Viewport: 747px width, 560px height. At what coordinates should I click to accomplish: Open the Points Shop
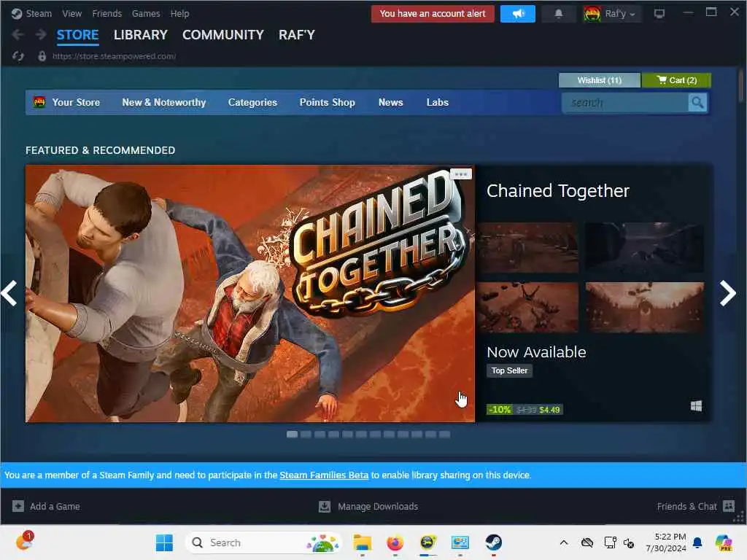pyautogui.click(x=328, y=102)
